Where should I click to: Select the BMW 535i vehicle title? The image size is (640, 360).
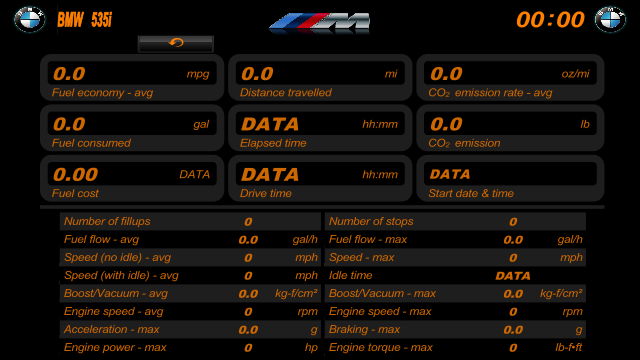tap(84, 20)
